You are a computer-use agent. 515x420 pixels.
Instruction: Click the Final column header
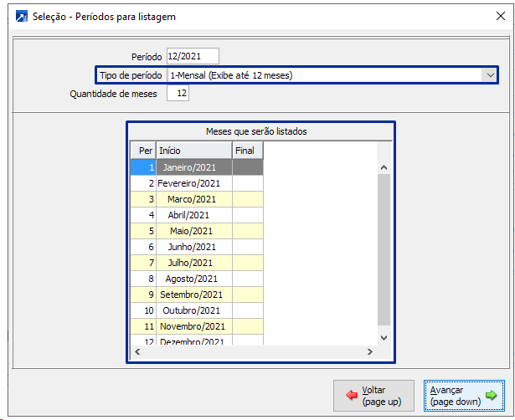[x=245, y=151]
